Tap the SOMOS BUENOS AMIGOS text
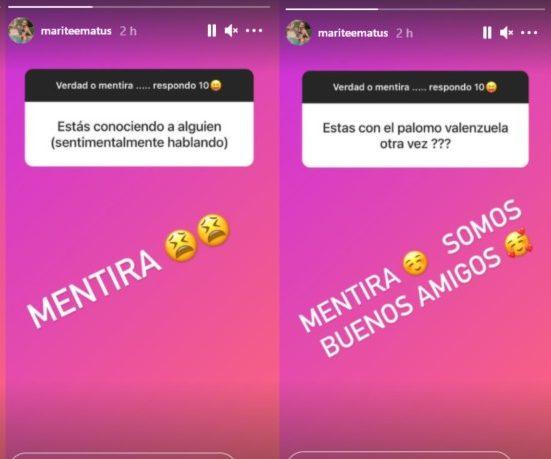 422,278
